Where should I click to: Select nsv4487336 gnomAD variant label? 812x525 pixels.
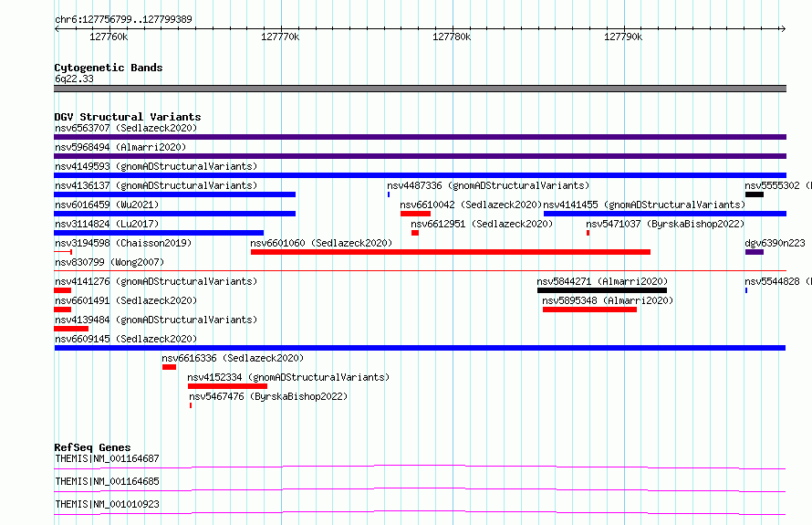tap(488, 185)
